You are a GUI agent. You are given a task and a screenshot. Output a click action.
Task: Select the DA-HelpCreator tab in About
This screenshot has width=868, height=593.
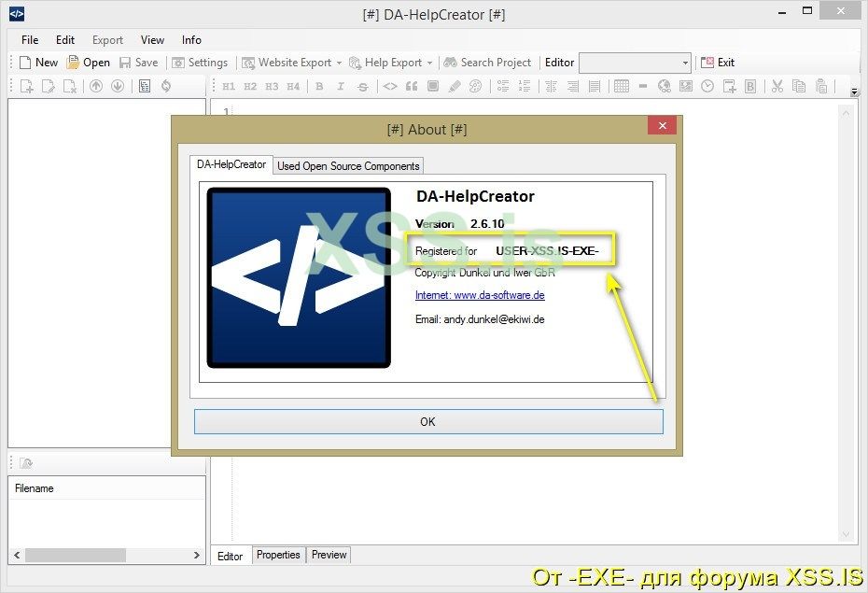tap(231, 164)
